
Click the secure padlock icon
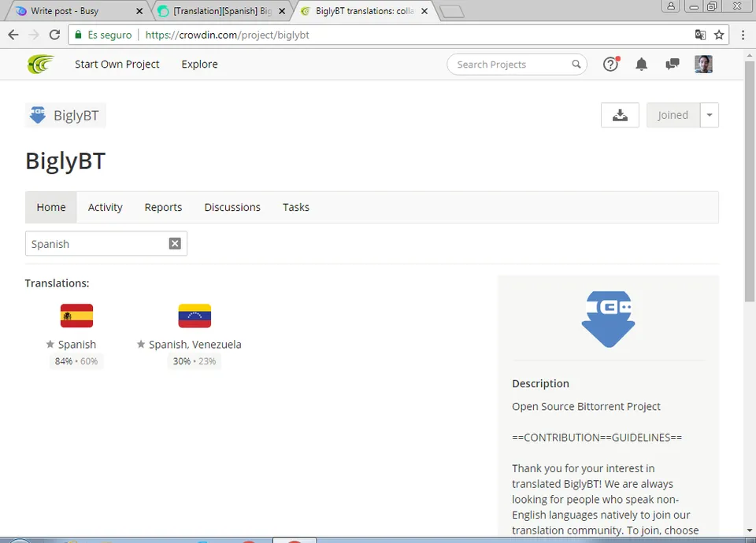pyautogui.click(x=78, y=35)
